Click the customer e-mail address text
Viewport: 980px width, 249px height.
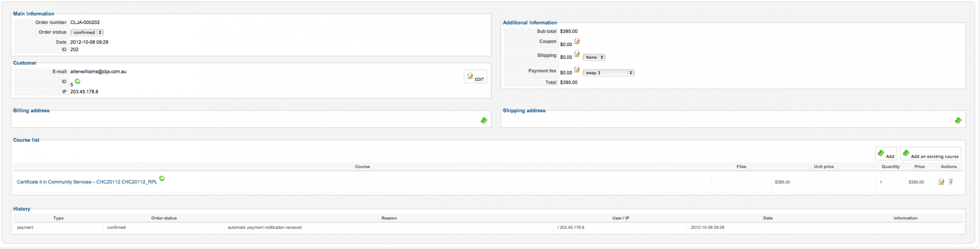click(98, 72)
